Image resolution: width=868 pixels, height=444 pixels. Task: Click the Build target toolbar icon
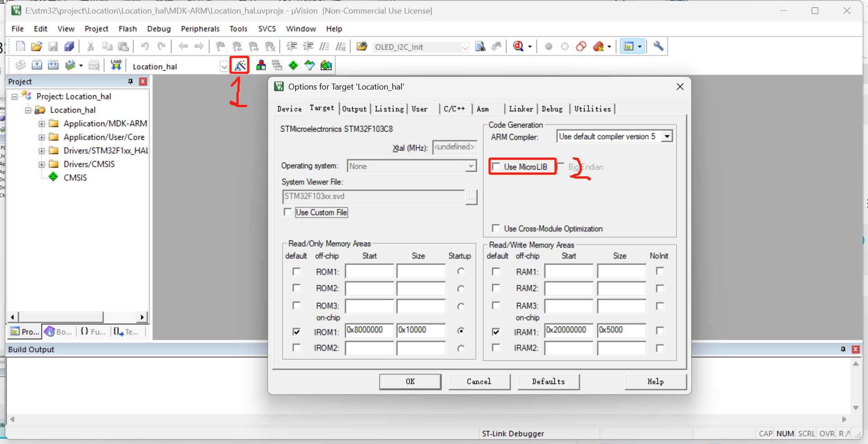(x=37, y=66)
